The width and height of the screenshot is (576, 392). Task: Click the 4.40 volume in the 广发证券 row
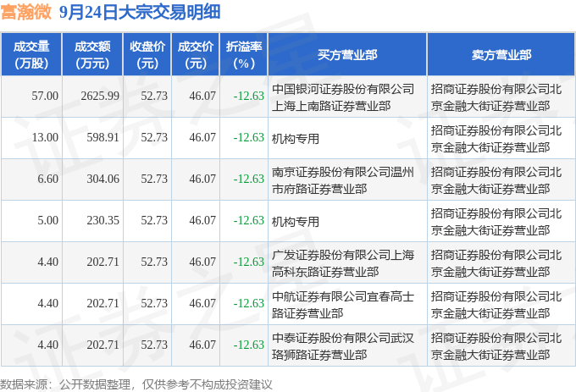point(47,262)
